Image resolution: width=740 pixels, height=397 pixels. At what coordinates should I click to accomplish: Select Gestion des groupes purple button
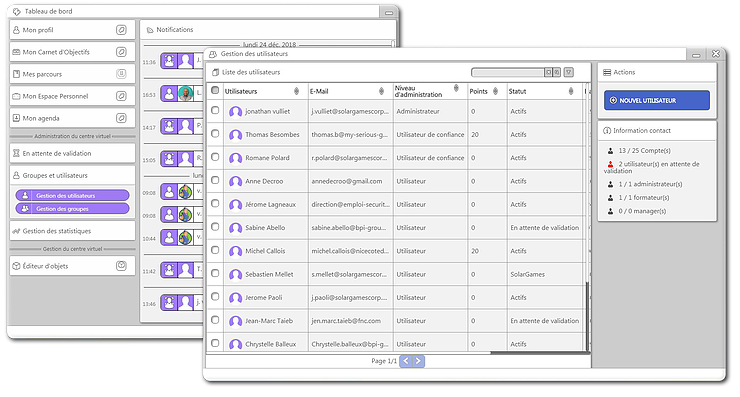point(72,209)
